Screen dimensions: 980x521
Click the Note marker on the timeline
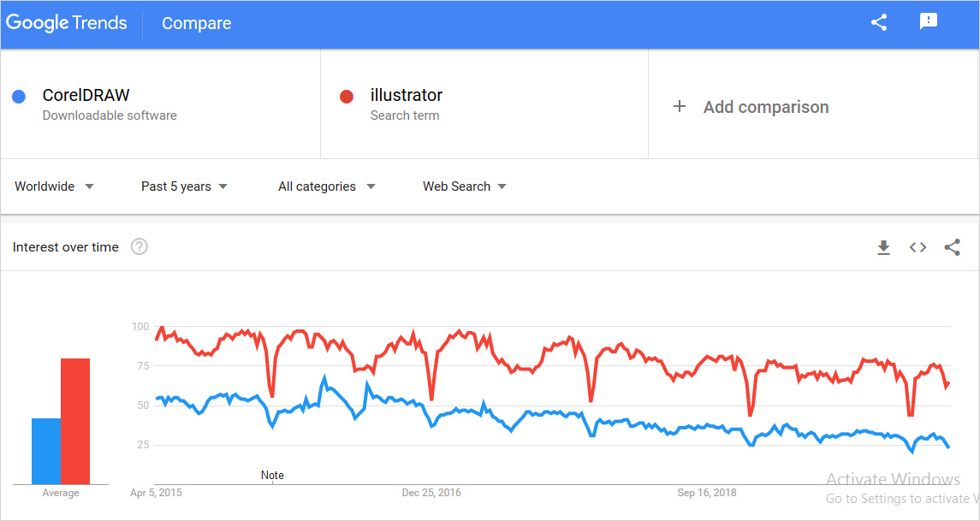click(x=272, y=475)
